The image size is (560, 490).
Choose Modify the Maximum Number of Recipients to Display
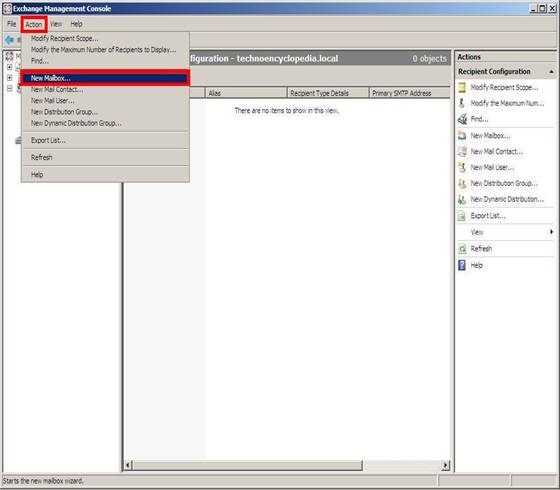pyautogui.click(x=105, y=50)
